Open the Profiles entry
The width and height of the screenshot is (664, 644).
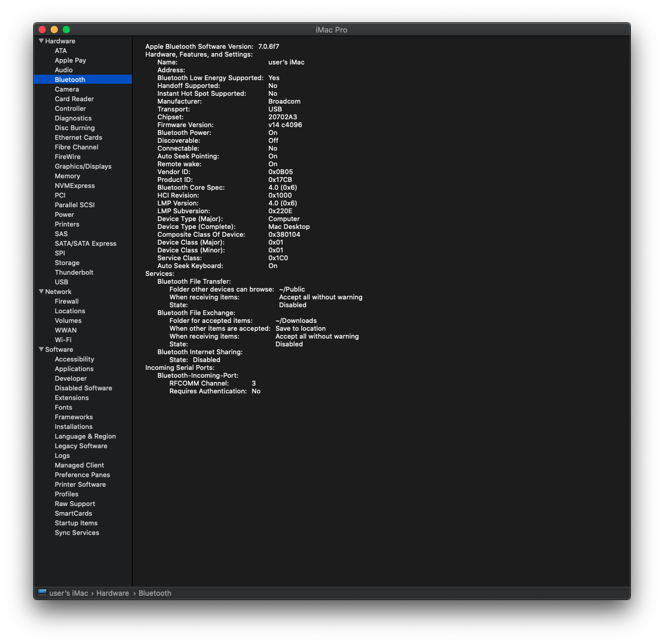pyautogui.click(x=66, y=494)
